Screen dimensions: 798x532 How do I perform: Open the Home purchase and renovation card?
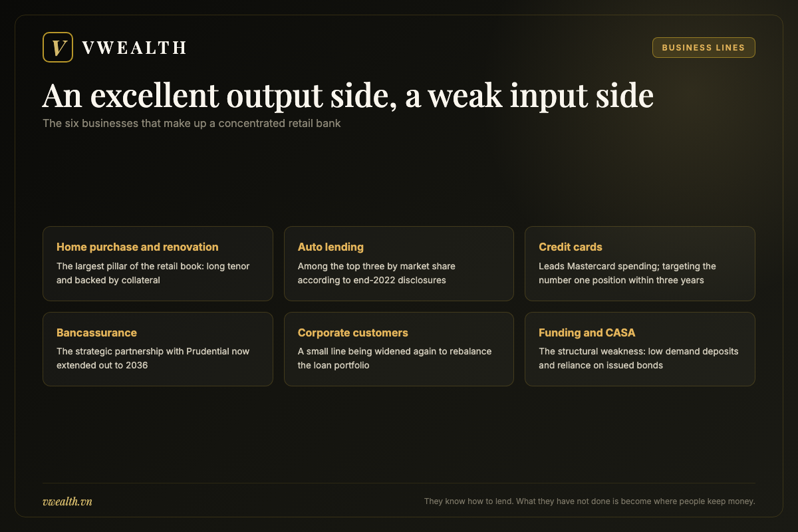pyautogui.click(x=158, y=263)
